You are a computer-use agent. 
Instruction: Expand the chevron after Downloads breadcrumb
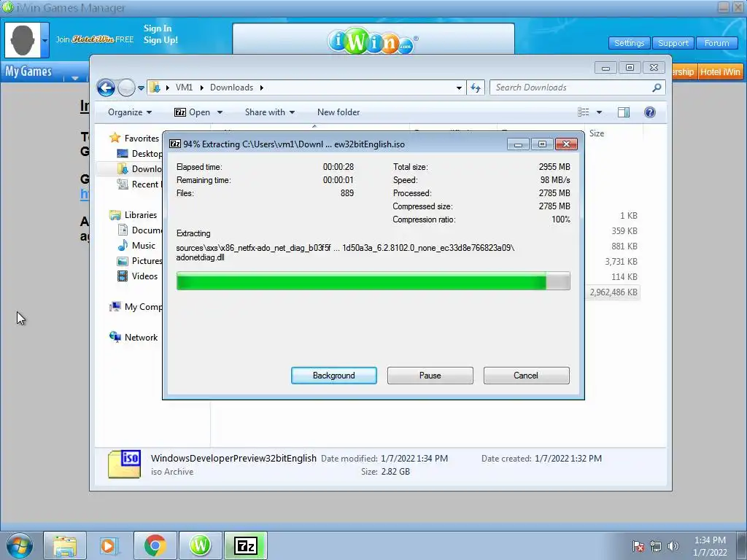point(262,87)
